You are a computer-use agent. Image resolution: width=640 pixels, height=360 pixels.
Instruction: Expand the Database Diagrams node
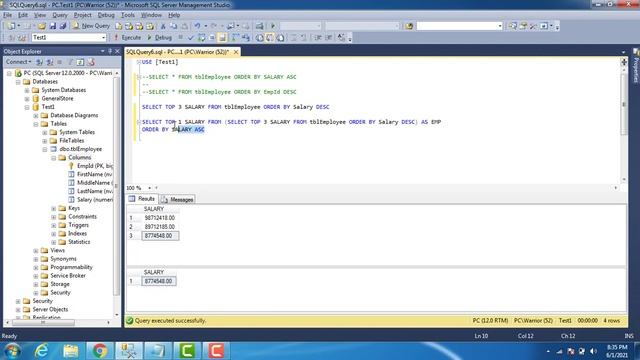[36, 116]
